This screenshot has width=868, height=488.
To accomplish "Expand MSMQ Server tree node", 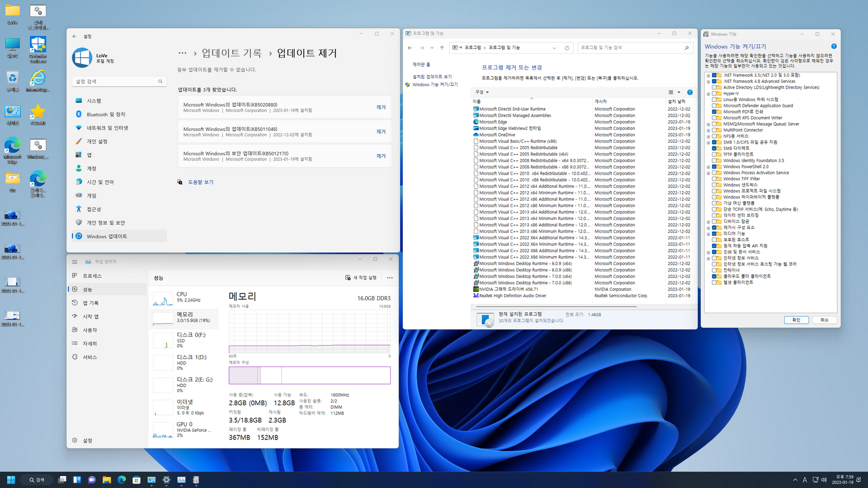I will coord(708,125).
